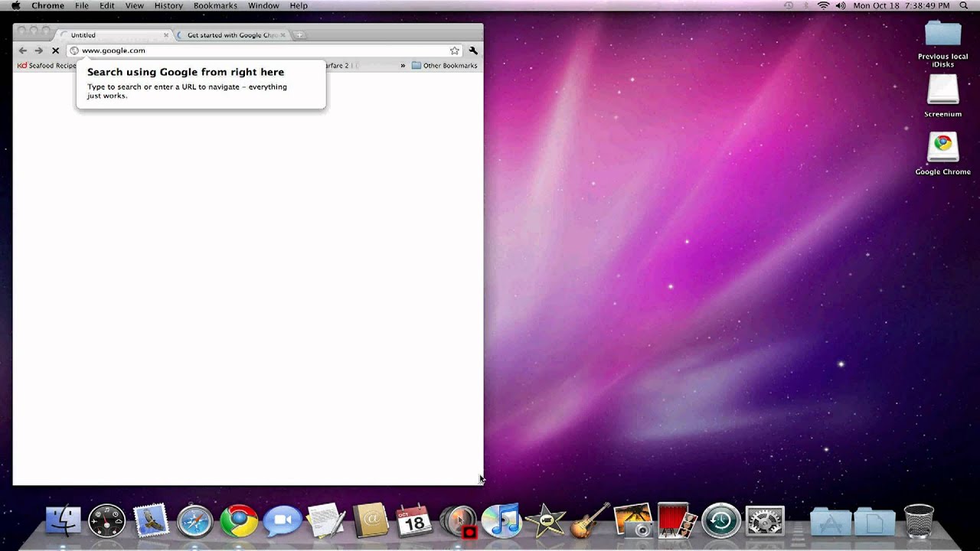Open Address Book from the Dock
980x551 pixels.
click(371, 520)
